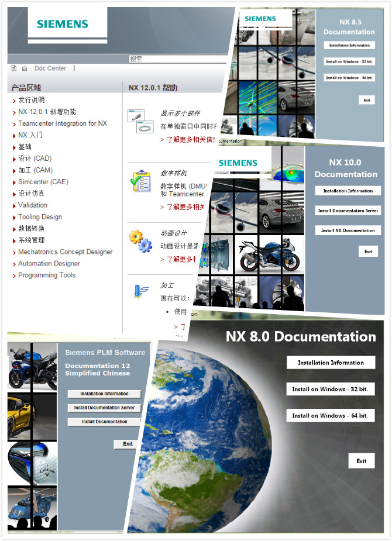
Task: Click 了解更多 link under 动画设计
Action: click(x=178, y=259)
